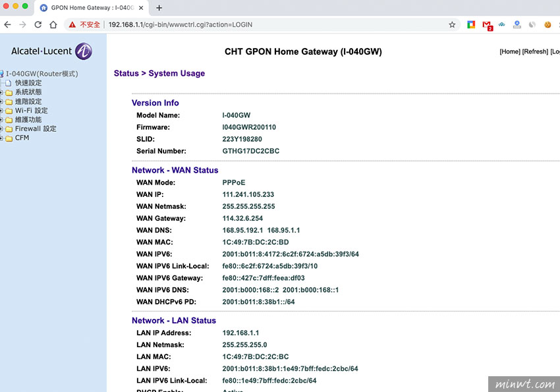Click WAN Mode value PPPoE
The height and width of the screenshot is (392, 560).
[x=234, y=182]
